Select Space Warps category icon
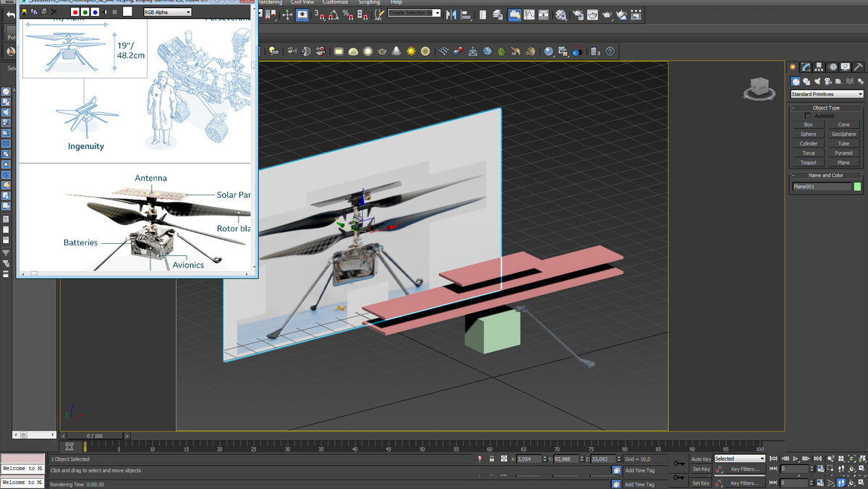Viewport: 868px width, 489px height. point(850,82)
